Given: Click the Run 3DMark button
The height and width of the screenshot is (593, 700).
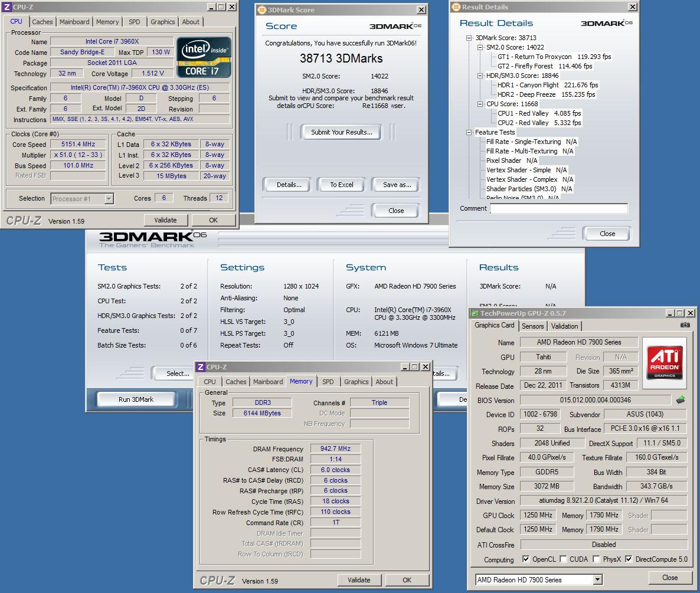Looking at the screenshot, I should (136, 399).
